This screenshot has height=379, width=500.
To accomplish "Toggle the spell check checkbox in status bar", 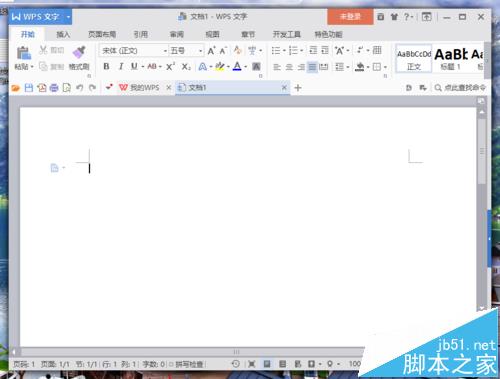I will pyautogui.click(x=171, y=364).
